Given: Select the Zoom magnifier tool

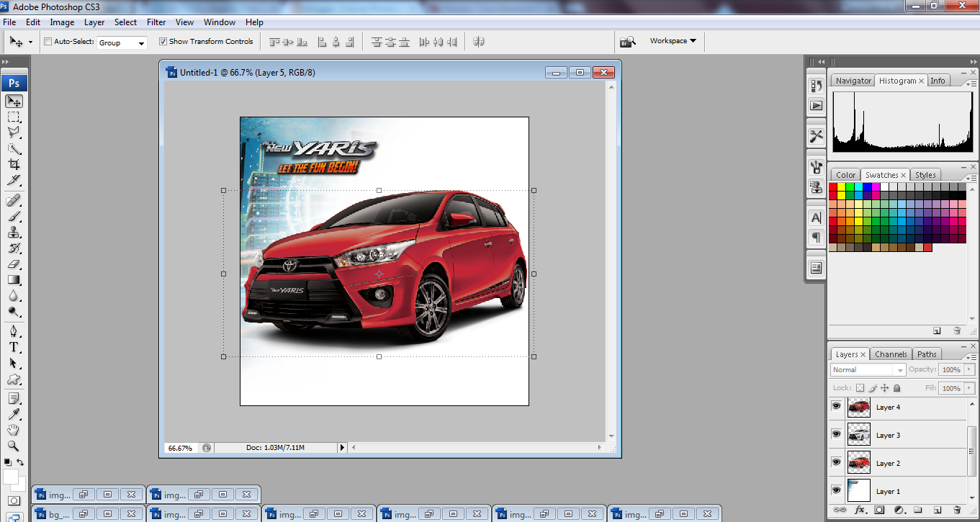Looking at the screenshot, I should point(14,446).
